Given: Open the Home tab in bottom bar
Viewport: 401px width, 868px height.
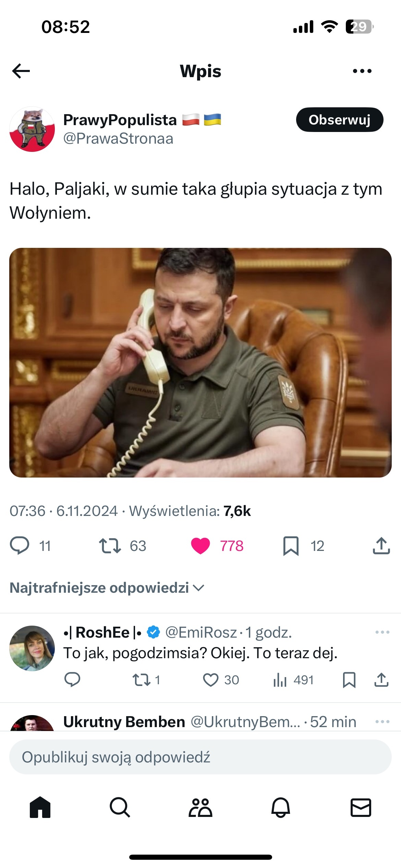Looking at the screenshot, I should tap(40, 807).
